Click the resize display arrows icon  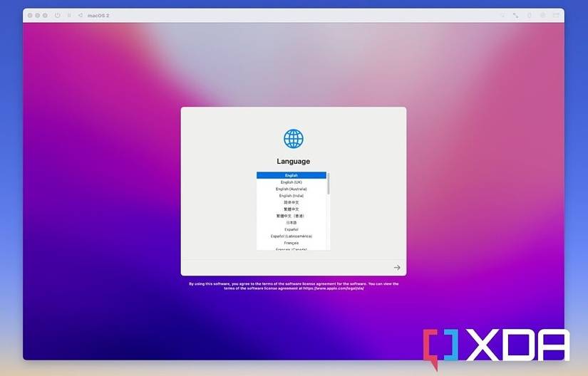[x=515, y=16]
